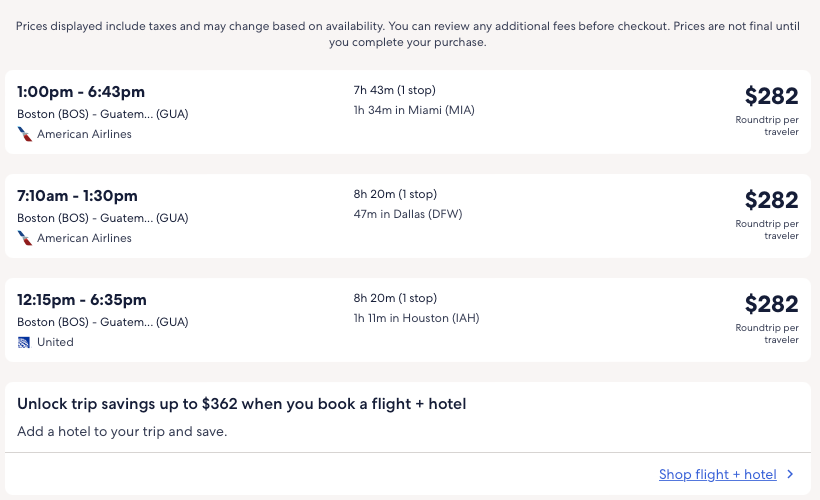Click the 1h 11m in Houston (IAH) layover
The width and height of the screenshot is (820, 500).
coord(416,318)
